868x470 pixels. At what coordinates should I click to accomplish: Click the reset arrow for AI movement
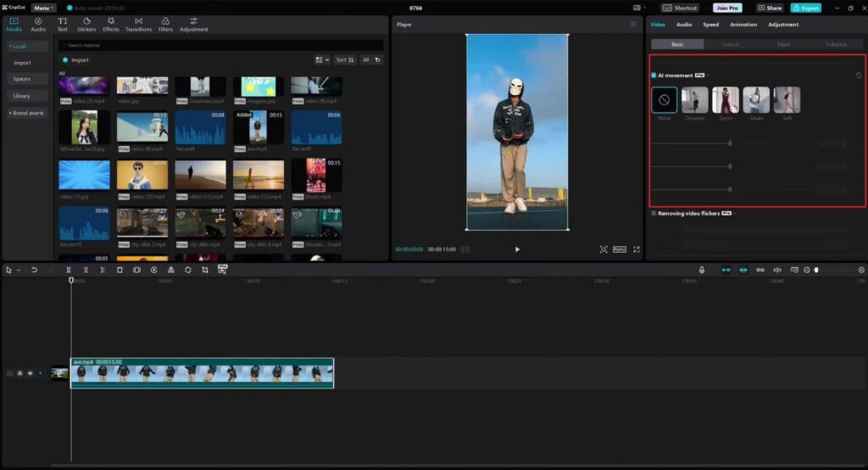pyautogui.click(x=858, y=76)
